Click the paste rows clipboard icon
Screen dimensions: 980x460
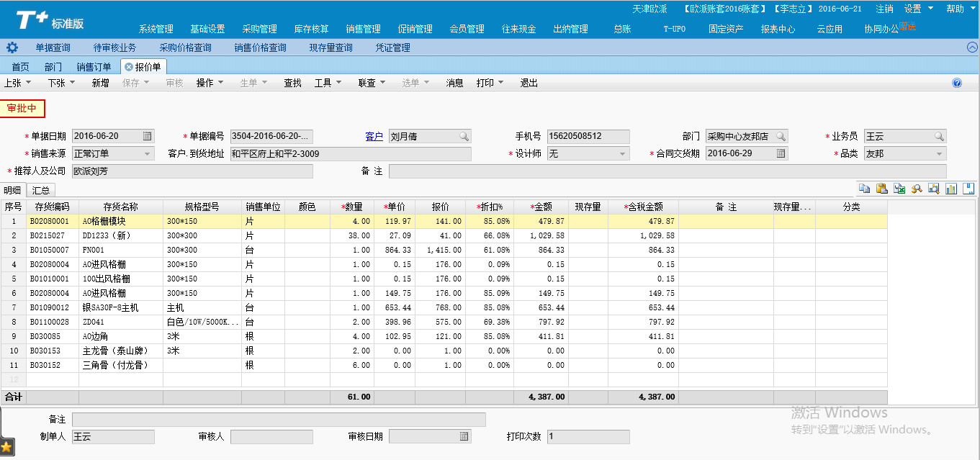point(881,189)
